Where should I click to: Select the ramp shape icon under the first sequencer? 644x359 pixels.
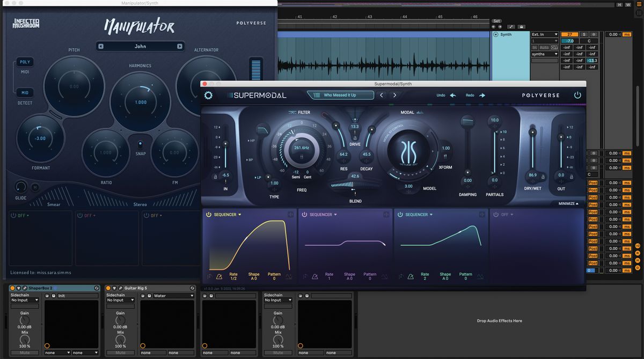(219, 277)
